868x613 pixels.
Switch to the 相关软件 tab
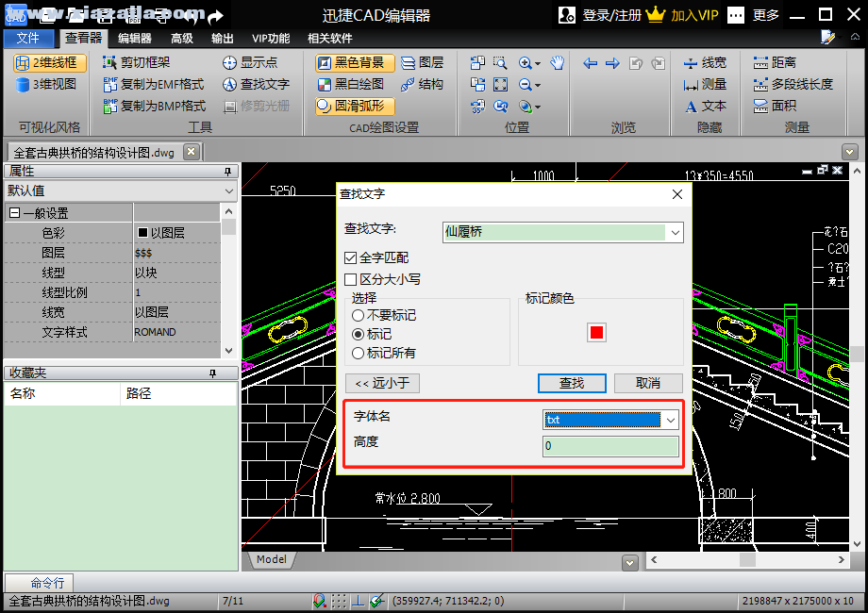pyautogui.click(x=330, y=38)
